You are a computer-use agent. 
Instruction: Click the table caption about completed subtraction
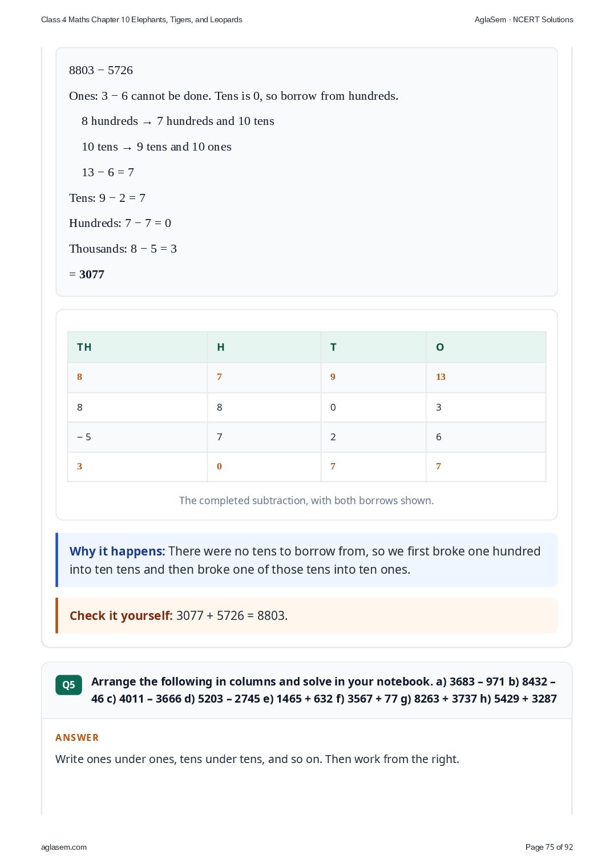(x=306, y=501)
